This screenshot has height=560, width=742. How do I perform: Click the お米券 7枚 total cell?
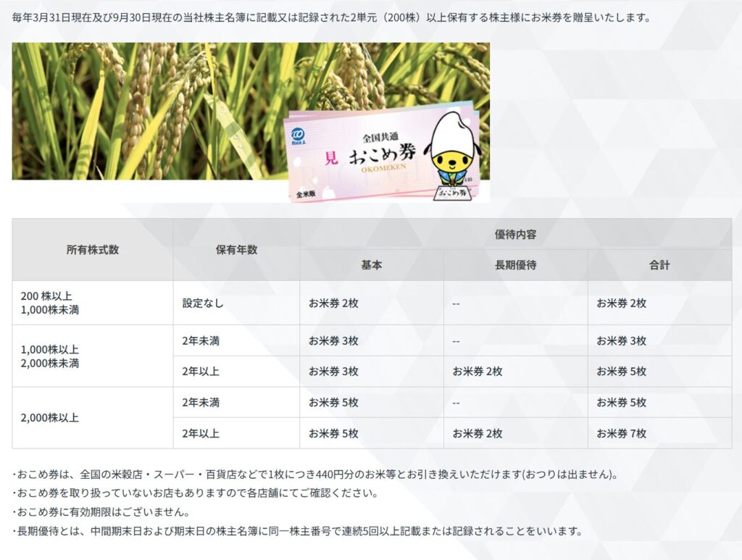click(x=621, y=434)
